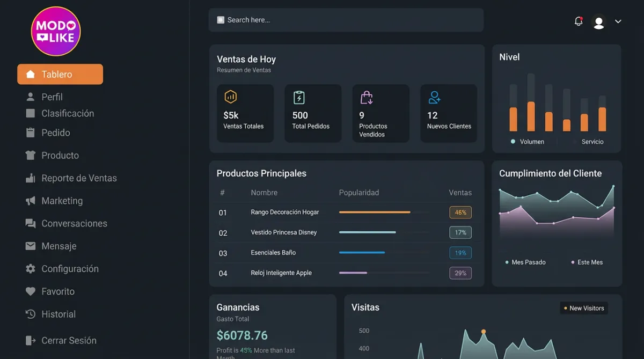Open Configuración settings page

point(70,269)
